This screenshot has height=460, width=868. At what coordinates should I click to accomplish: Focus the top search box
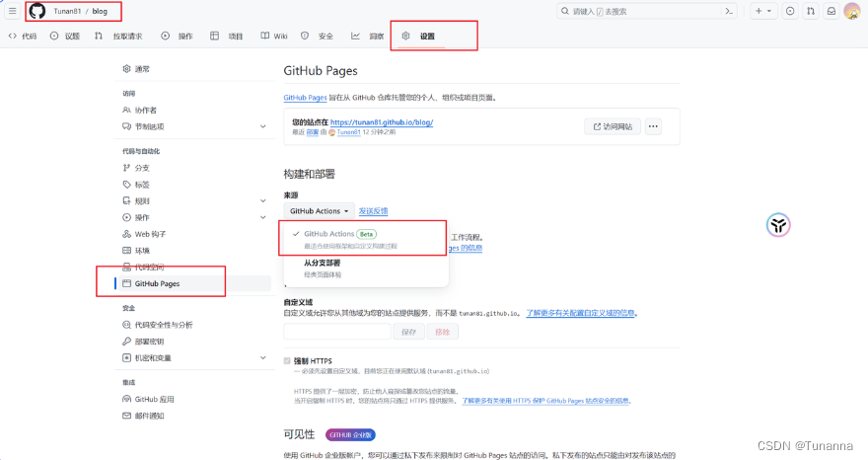647,11
